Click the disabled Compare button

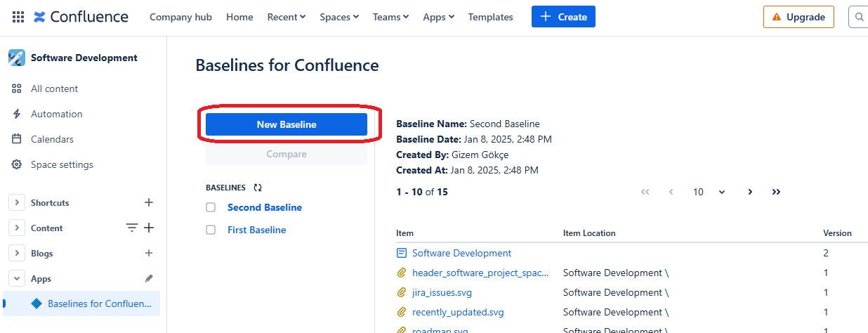click(x=287, y=154)
